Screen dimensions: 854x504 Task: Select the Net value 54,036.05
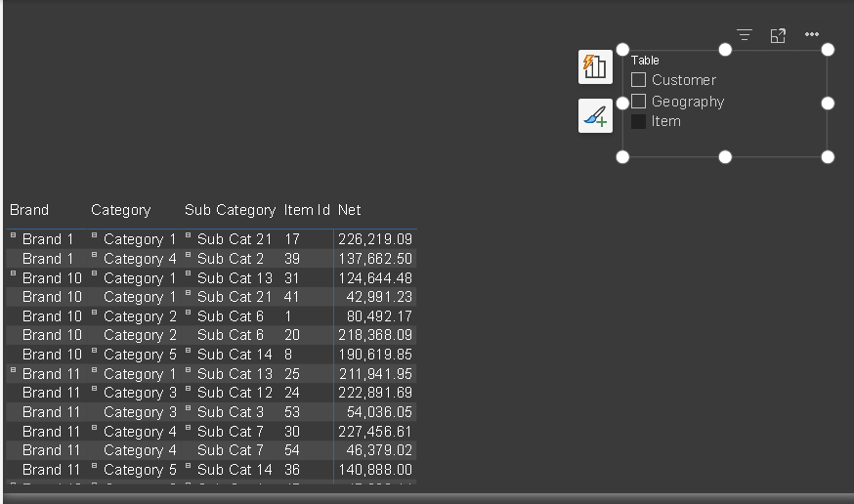(x=379, y=412)
